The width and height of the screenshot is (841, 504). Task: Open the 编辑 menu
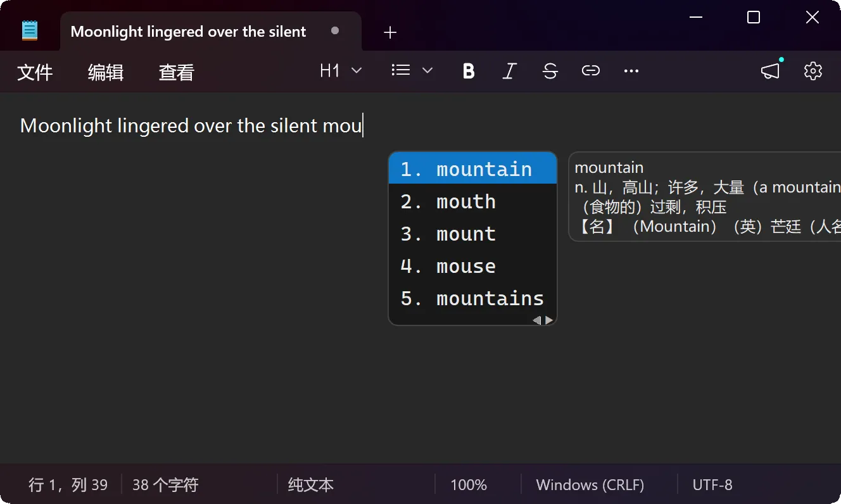point(106,72)
